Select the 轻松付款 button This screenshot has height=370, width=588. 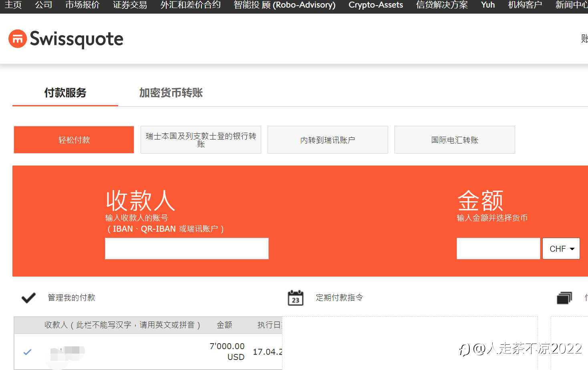click(74, 140)
